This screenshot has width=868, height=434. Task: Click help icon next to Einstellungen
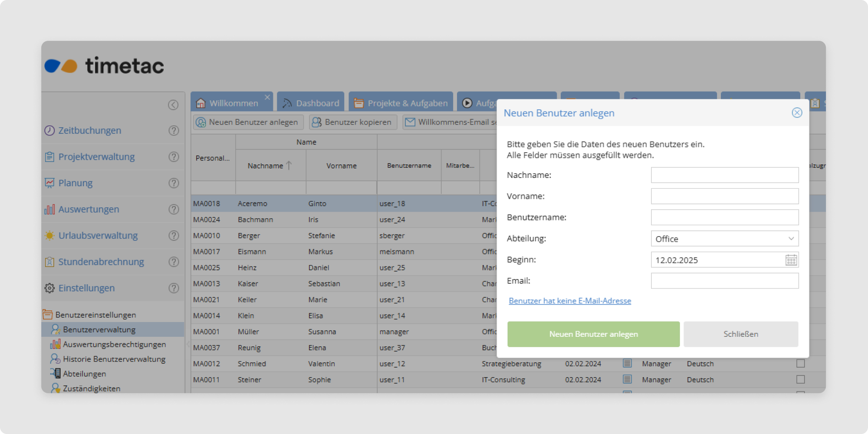coord(174,288)
